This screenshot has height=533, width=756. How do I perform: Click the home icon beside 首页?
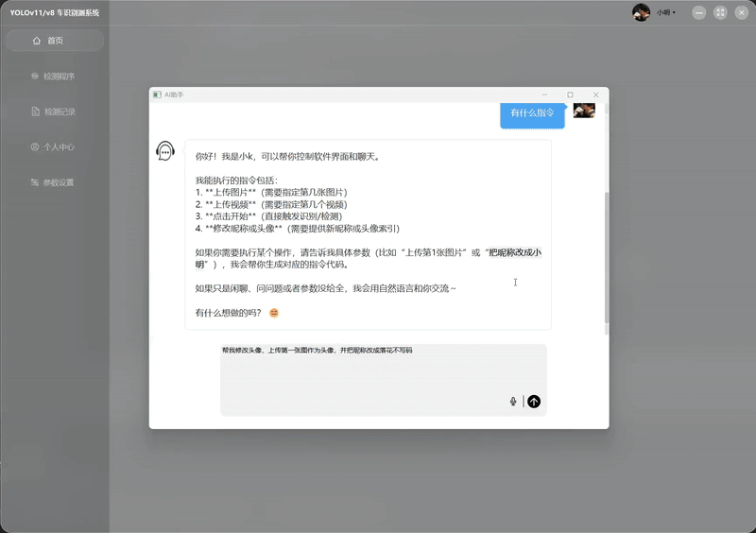pos(37,41)
